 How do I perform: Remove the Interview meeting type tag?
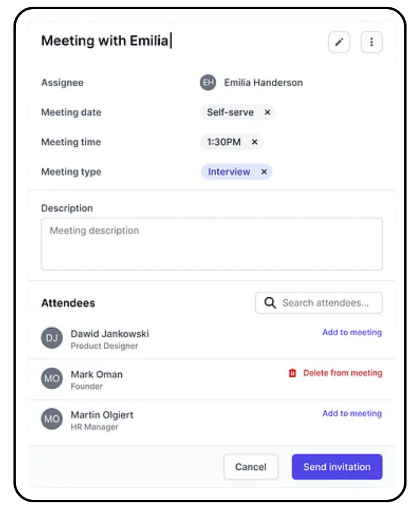pos(263,172)
